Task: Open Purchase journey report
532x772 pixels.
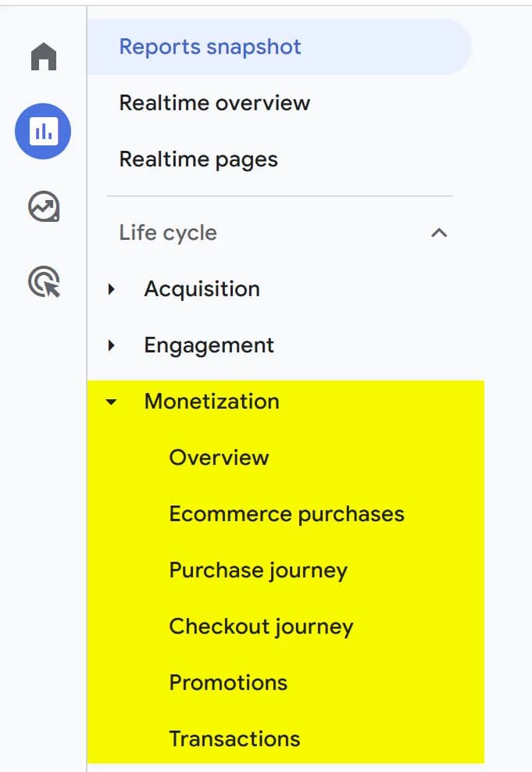Action: click(x=258, y=570)
